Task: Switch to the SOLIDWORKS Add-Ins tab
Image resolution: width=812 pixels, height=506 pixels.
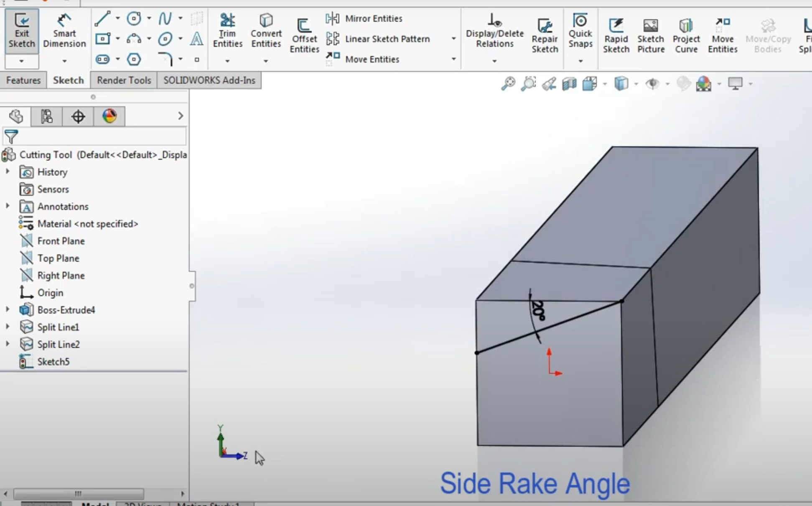Action: click(x=209, y=80)
